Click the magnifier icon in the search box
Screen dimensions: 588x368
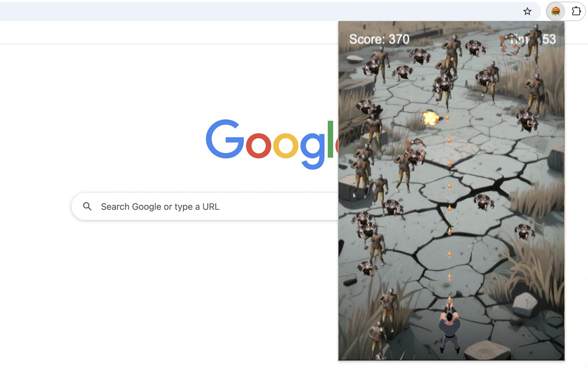click(87, 207)
